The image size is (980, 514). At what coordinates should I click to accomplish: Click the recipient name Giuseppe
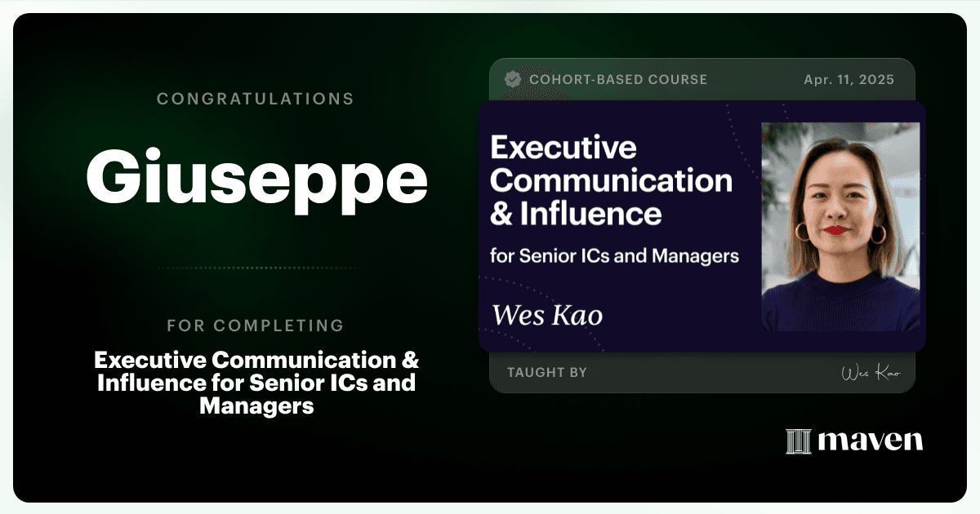click(256, 178)
